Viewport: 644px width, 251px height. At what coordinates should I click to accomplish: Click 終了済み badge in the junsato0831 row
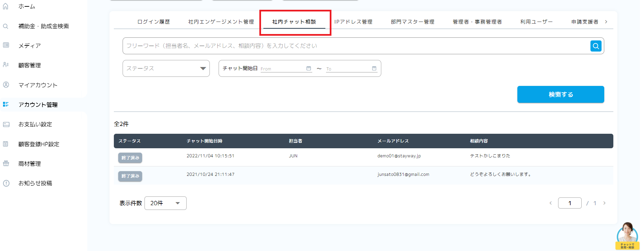click(130, 176)
